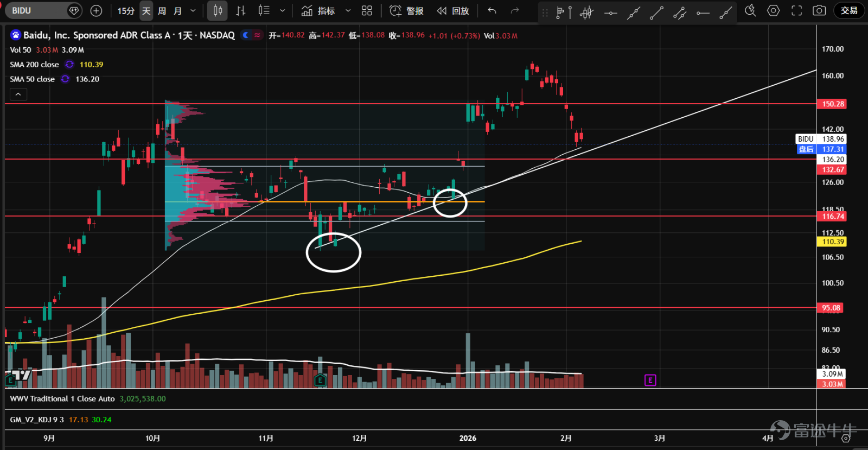Select the trend line drawing tool
The width and height of the screenshot is (868, 450).
tap(656, 12)
